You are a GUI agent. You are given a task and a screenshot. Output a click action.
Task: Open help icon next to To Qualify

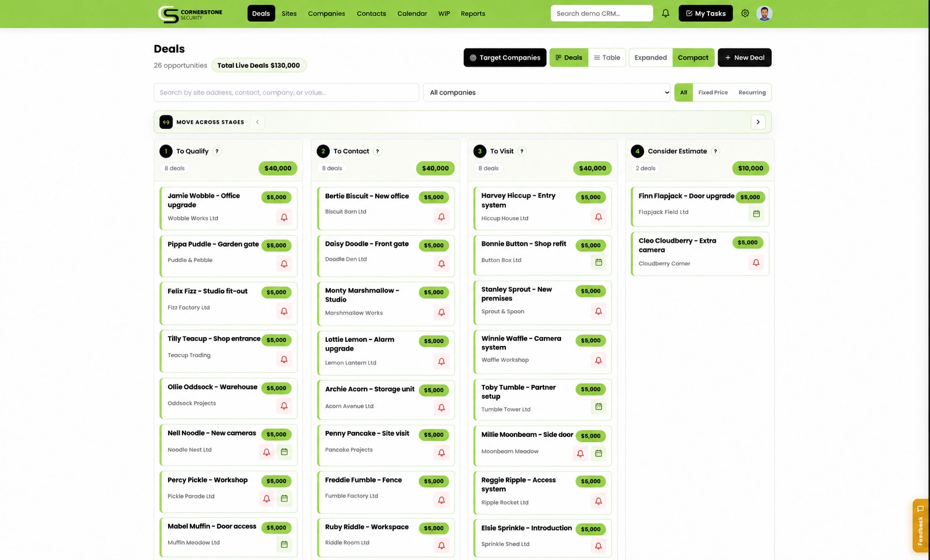coord(217,151)
